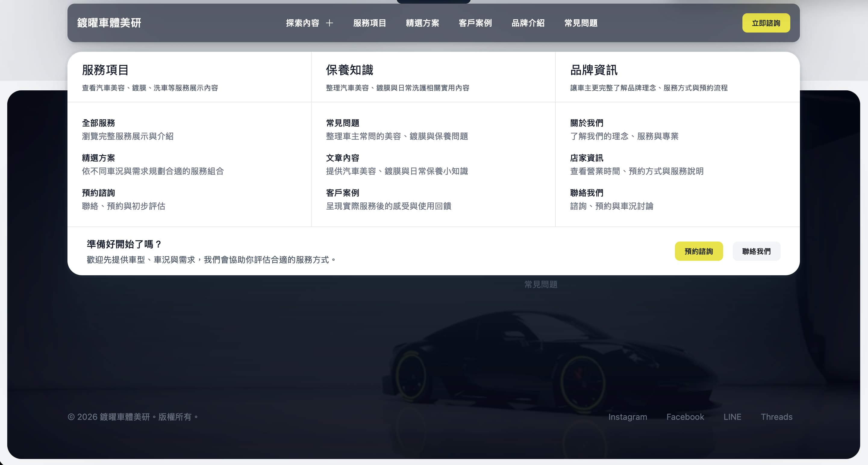
Task: Click the text 整理汽車美容、鍍膜與日常洗護相關實用內容
Action: click(398, 88)
